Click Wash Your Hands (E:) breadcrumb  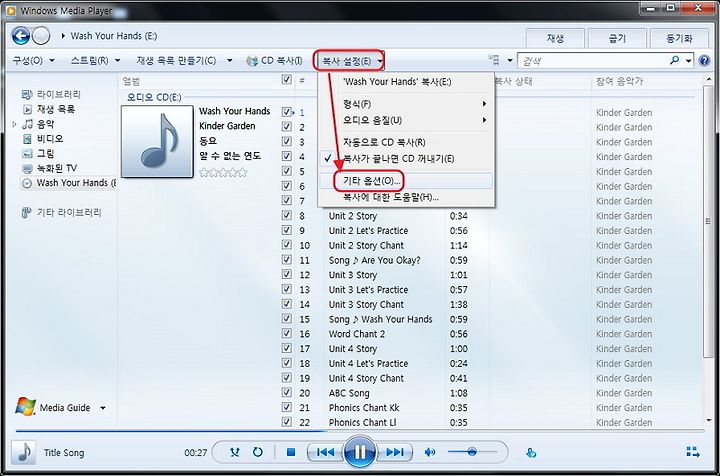pos(114,36)
